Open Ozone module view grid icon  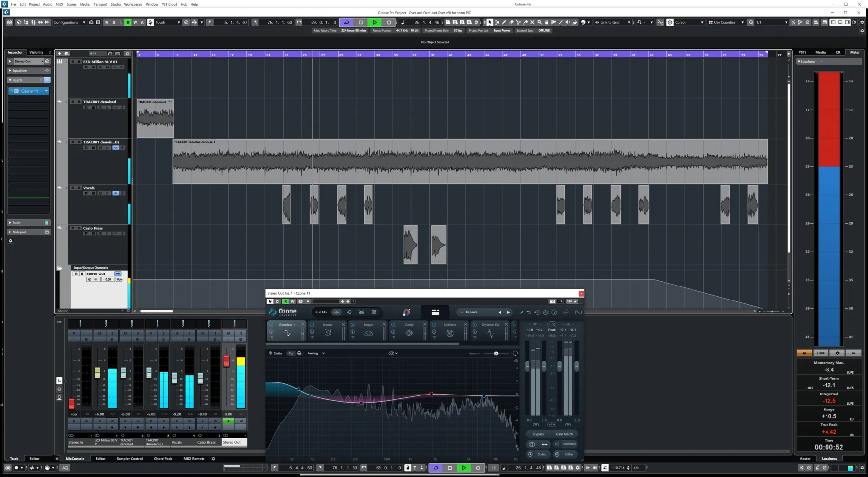coord(435,312)
